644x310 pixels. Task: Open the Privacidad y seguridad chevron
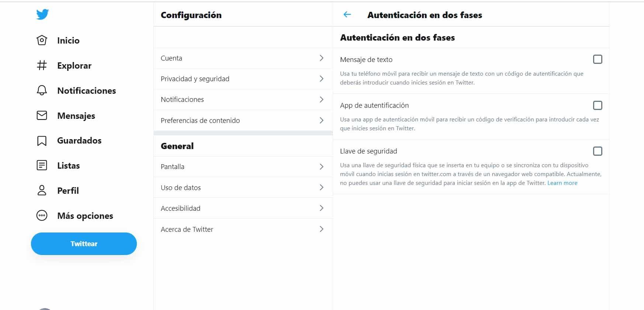click(x=321, y=79)
